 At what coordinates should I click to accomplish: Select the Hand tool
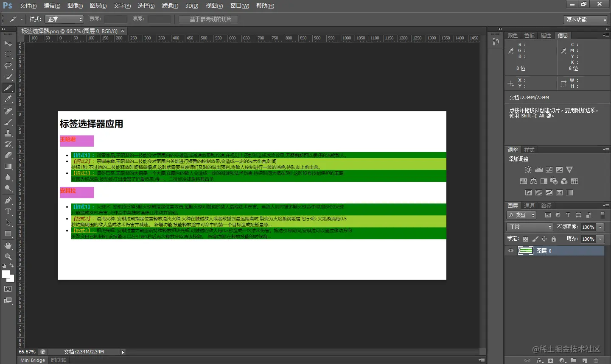8,246
